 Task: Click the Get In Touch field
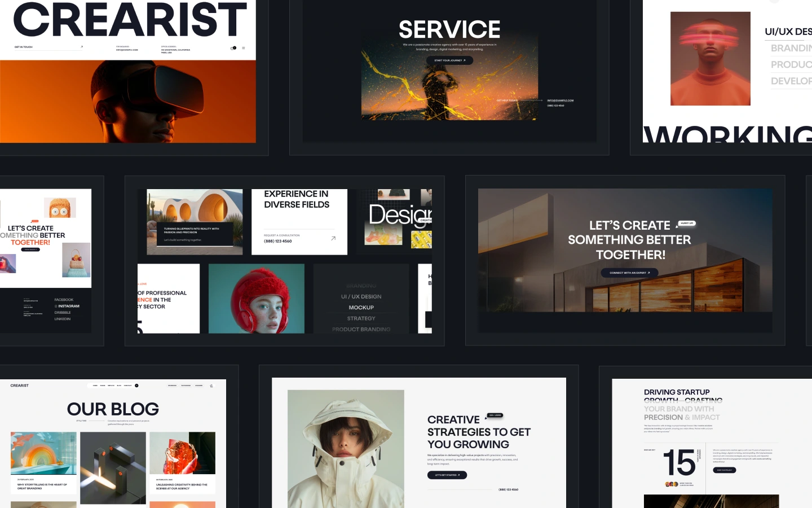pos(48,47)
